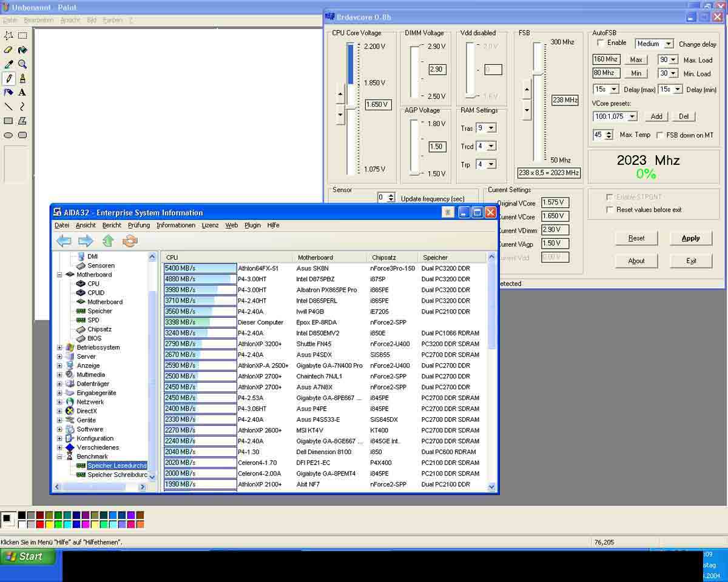Viewport: 728px width, 582px height.
Task: Open the Delay (max) 15s dropdown
Action: click(614, 89)
